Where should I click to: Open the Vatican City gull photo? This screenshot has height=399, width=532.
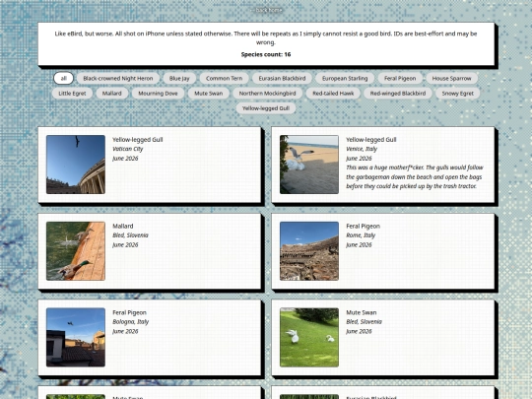(76, 165)
